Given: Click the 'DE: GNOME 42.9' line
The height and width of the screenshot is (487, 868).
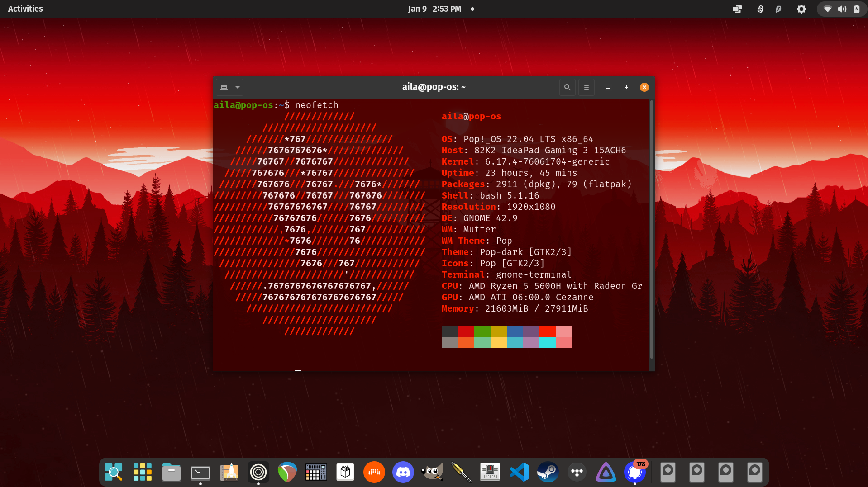Looking at the screenshot, I should 480,218.
